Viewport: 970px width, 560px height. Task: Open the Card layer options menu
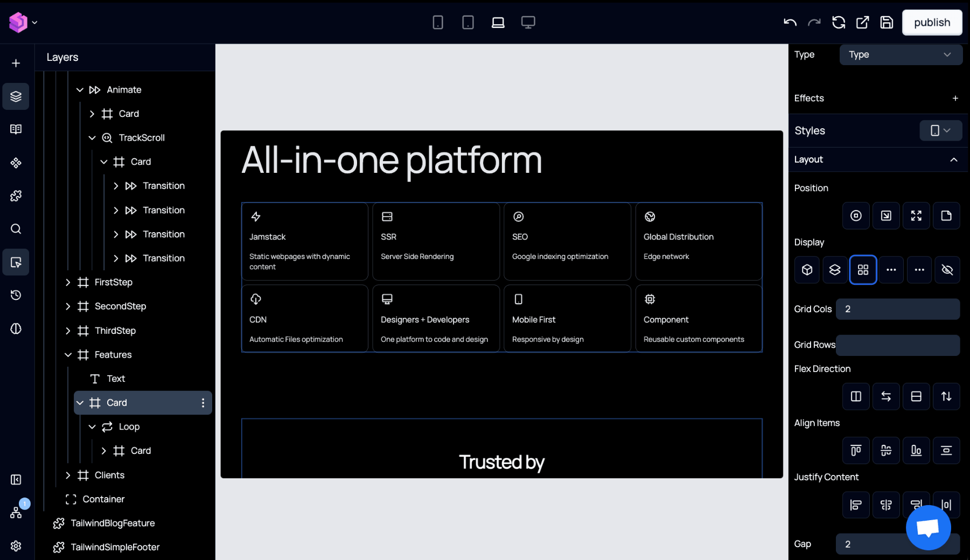203,403
